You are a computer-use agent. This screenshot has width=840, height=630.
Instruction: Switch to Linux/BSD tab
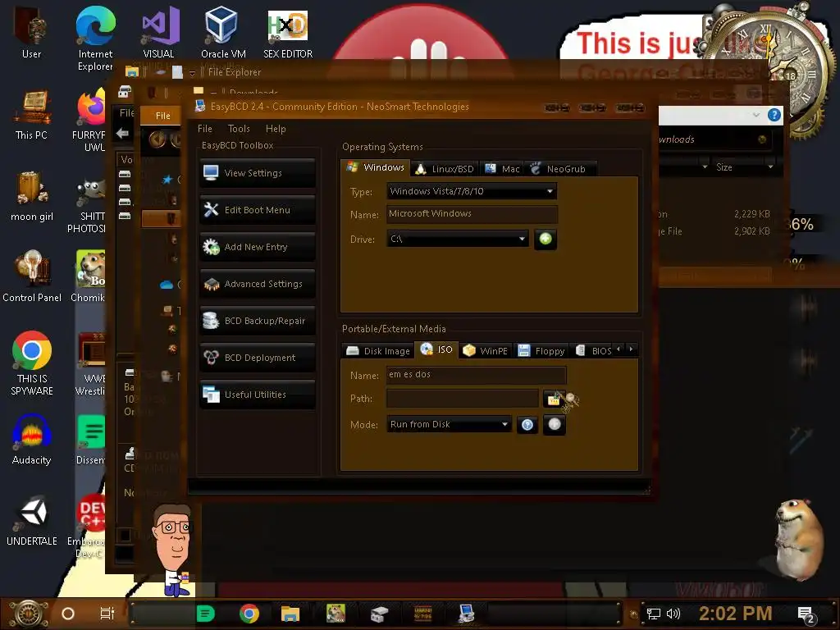pos(445,169)
